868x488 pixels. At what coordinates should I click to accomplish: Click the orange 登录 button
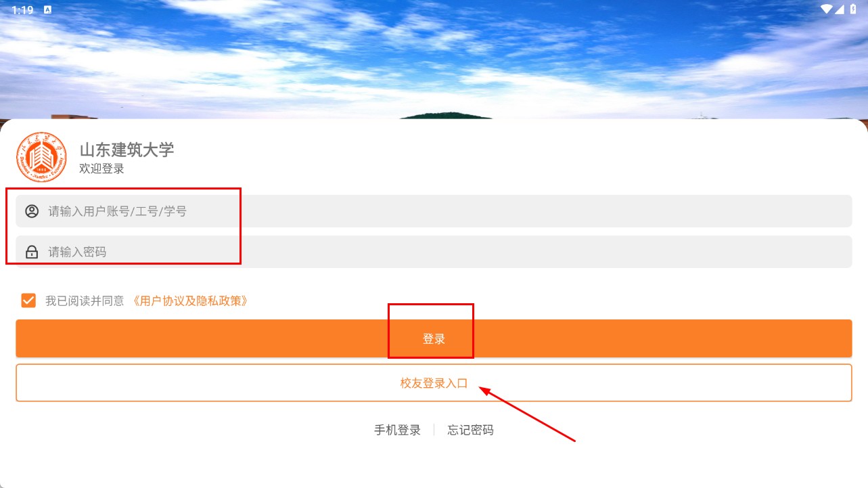click(x=434, y=338)
